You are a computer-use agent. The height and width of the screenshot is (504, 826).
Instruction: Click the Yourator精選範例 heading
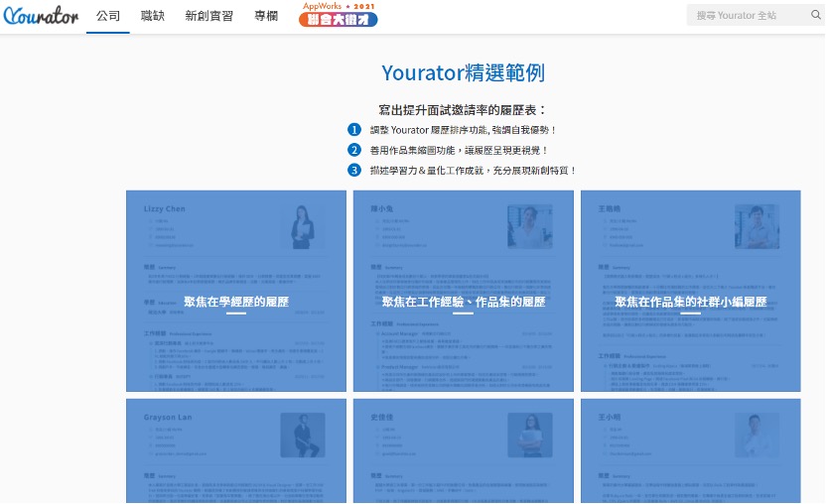pos(463,72)
